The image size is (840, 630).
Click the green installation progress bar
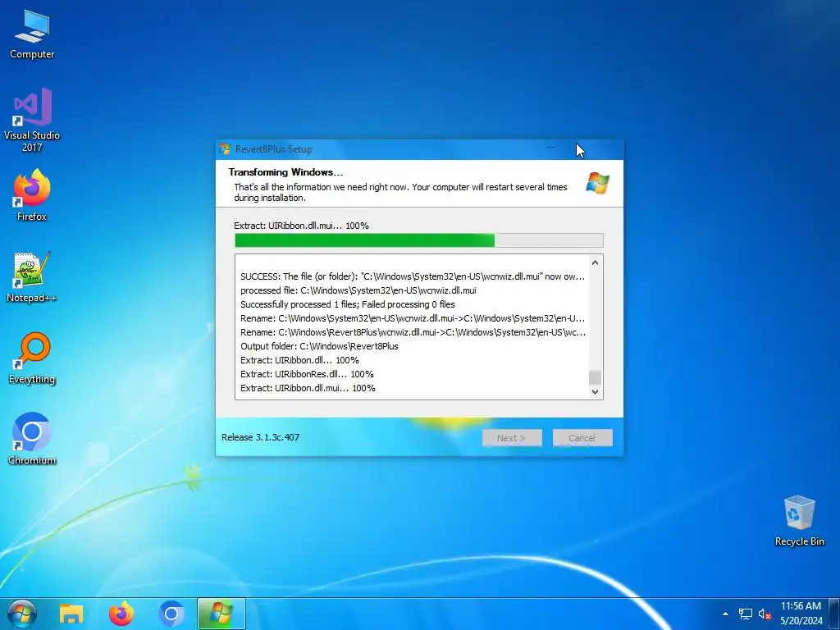418,240
